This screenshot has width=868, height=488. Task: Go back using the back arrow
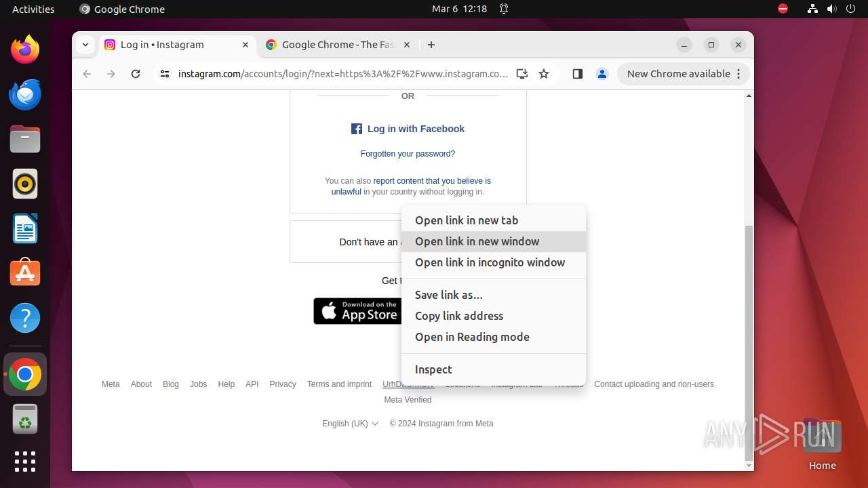[x=87, y=74]
